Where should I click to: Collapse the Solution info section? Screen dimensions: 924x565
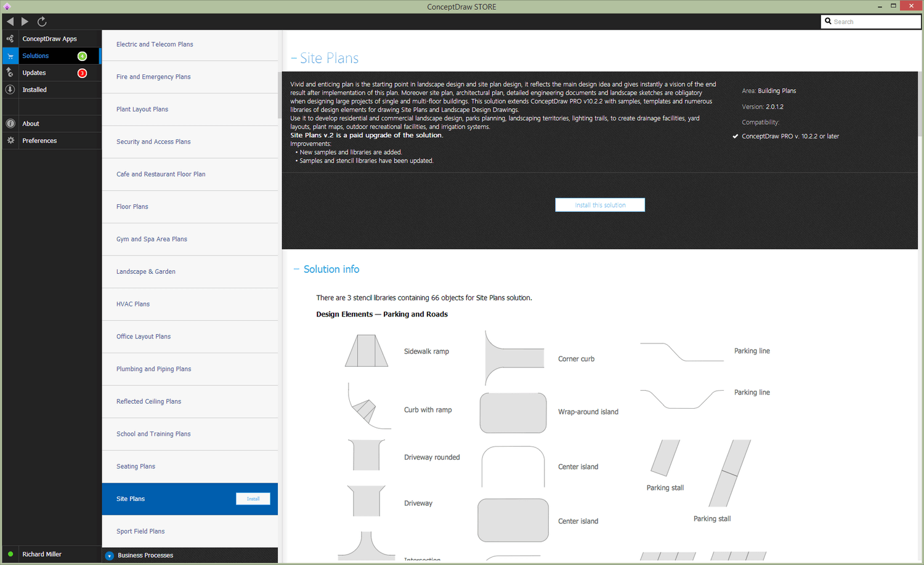click(296, 270)
